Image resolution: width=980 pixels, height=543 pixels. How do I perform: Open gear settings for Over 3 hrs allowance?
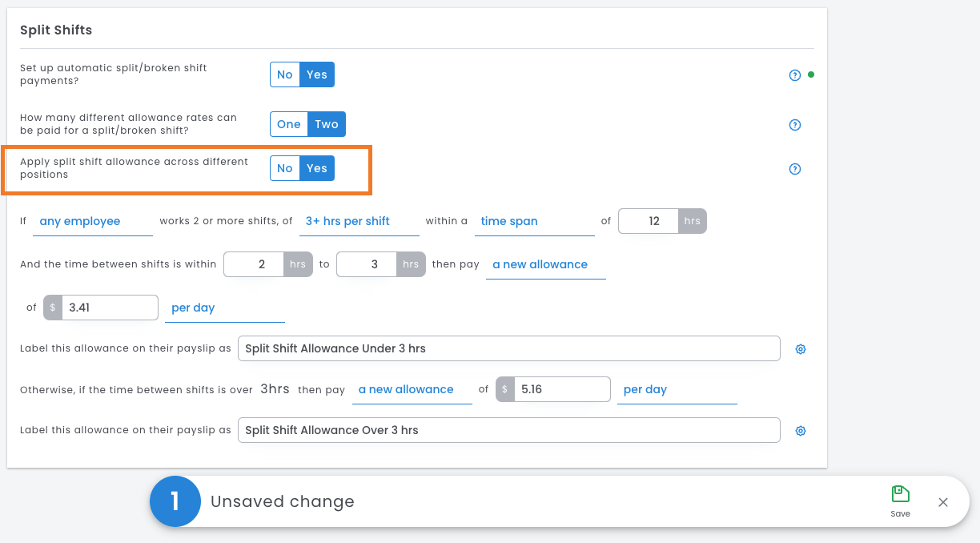(x=800, y=431)
